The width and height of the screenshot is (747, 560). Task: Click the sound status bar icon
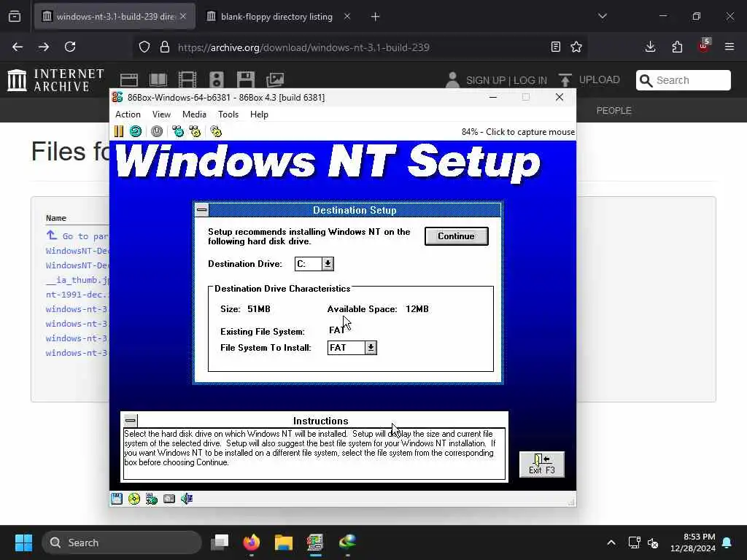(187, 499)
